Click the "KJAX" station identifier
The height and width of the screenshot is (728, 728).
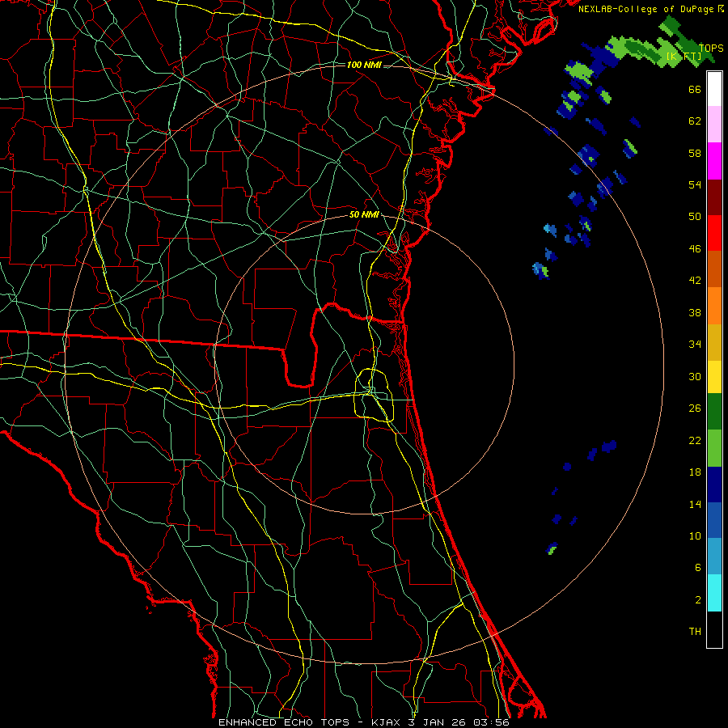(387, 722)
